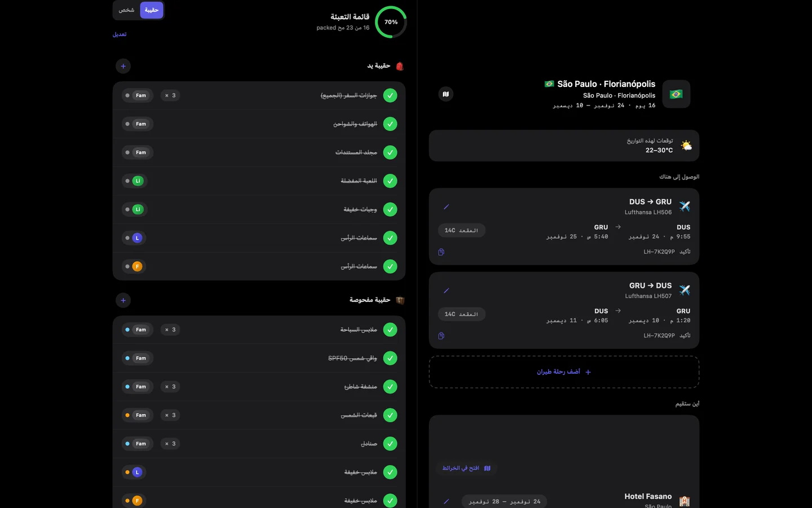The width and height of the screenshot is (812, 508).
Task: Click أضف رحلة طيران add flight button
Action: (x=564, y=372)
